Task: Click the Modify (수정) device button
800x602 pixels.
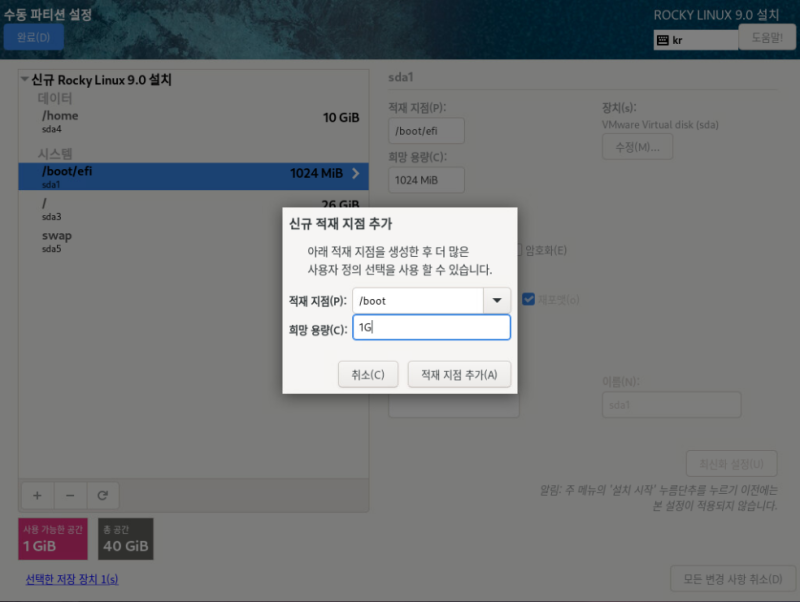Action: (x=637, y=147)
